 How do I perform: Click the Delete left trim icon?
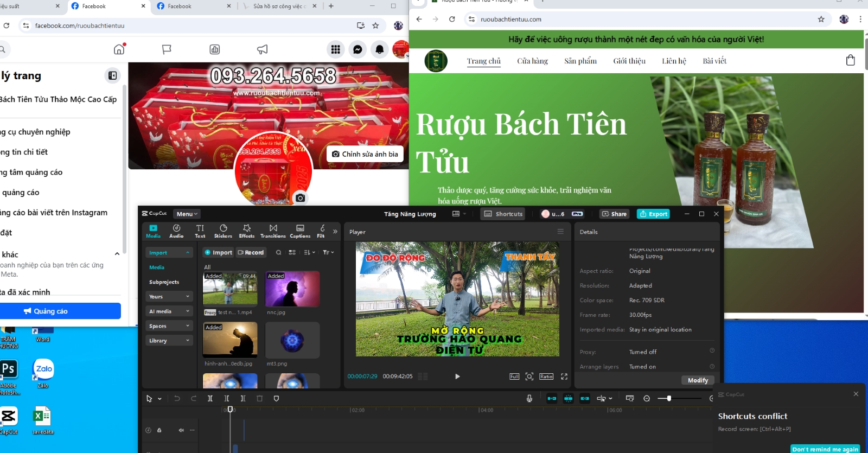coord(227,398)
